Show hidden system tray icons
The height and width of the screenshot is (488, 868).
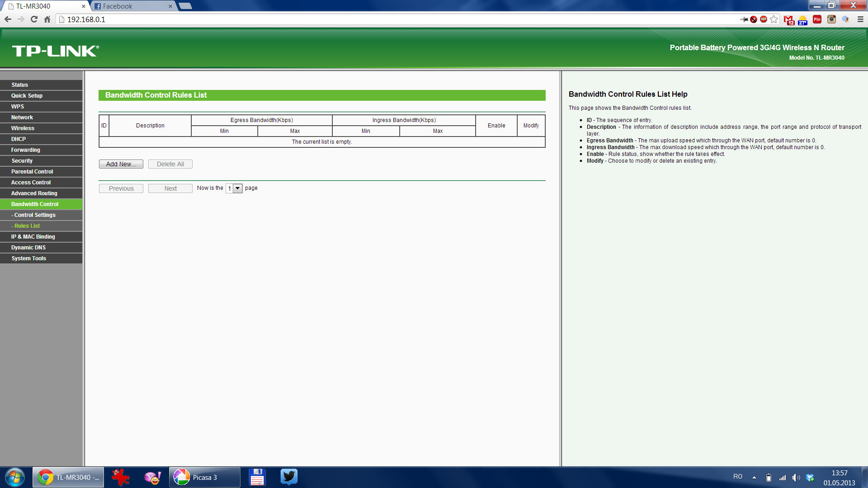point(754,477)
